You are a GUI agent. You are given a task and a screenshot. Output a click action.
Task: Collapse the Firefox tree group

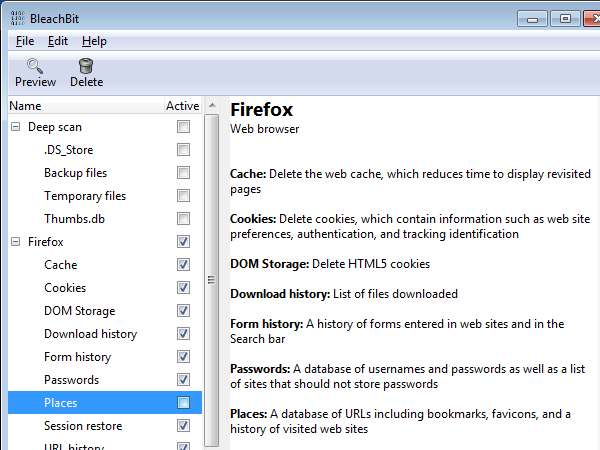[x=16, y=241]
